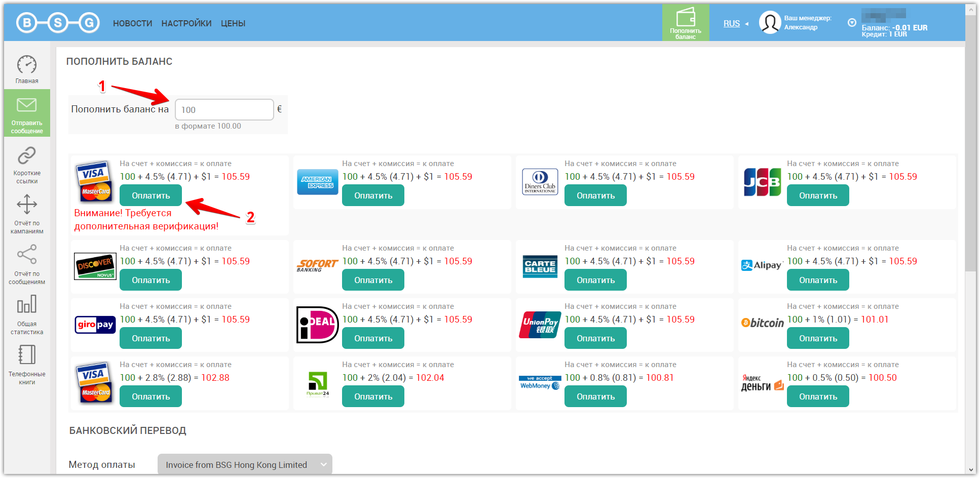
Task: Click Оплатить for Alipay
Action: point(818,280)
